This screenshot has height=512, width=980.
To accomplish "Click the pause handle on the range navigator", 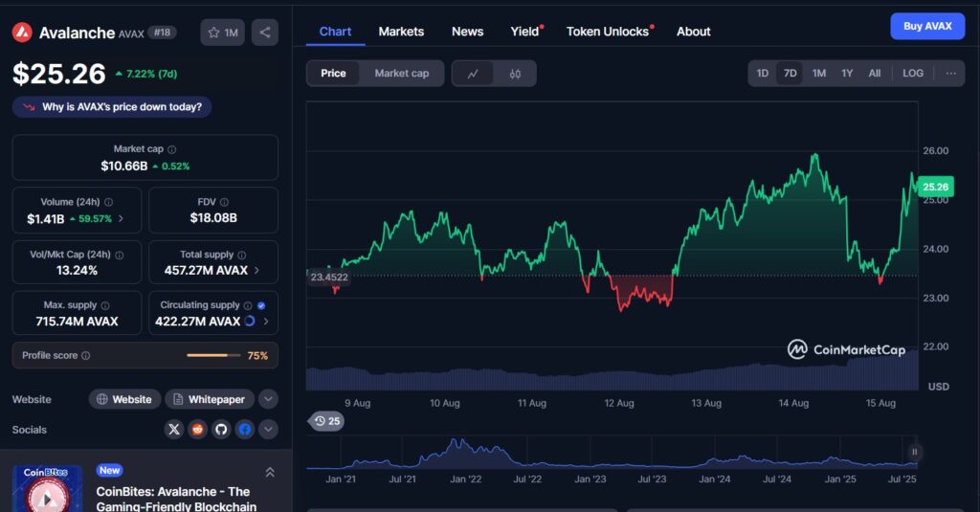I will tap(914, 452).
